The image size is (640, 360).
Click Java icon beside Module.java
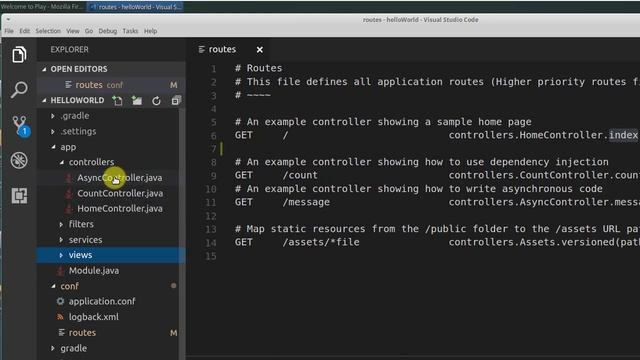pos(60,271)
